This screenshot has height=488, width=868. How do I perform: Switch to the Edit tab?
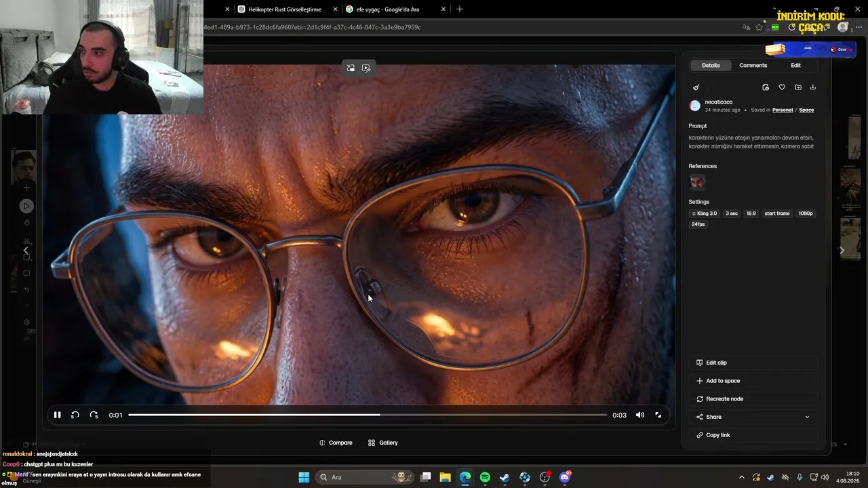tap(795, 65)
